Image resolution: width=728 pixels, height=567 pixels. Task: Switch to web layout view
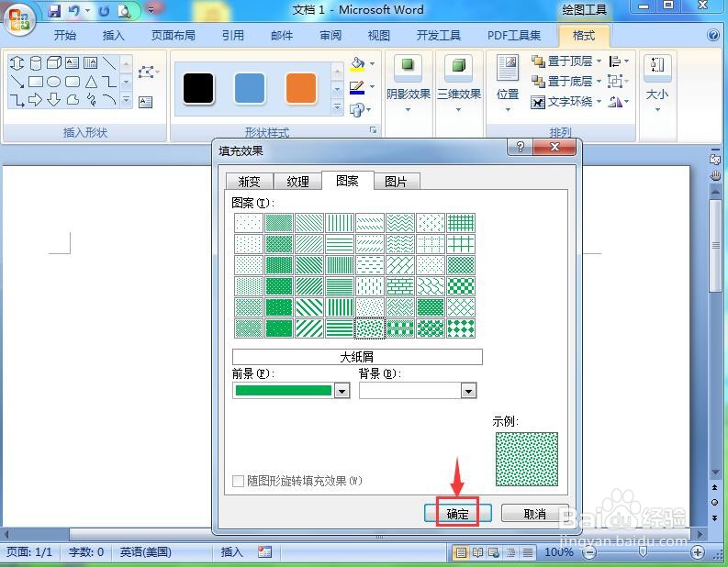point(494,552)
